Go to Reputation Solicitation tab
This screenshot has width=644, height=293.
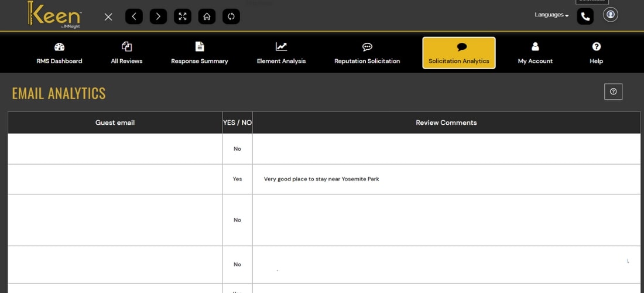click(x=367, y=53)
